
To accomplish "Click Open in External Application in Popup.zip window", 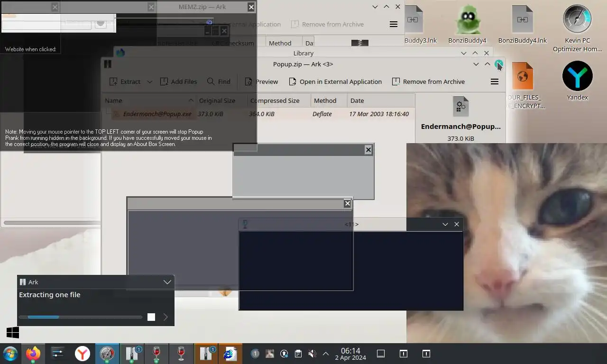I will click(x=335, y=82).
